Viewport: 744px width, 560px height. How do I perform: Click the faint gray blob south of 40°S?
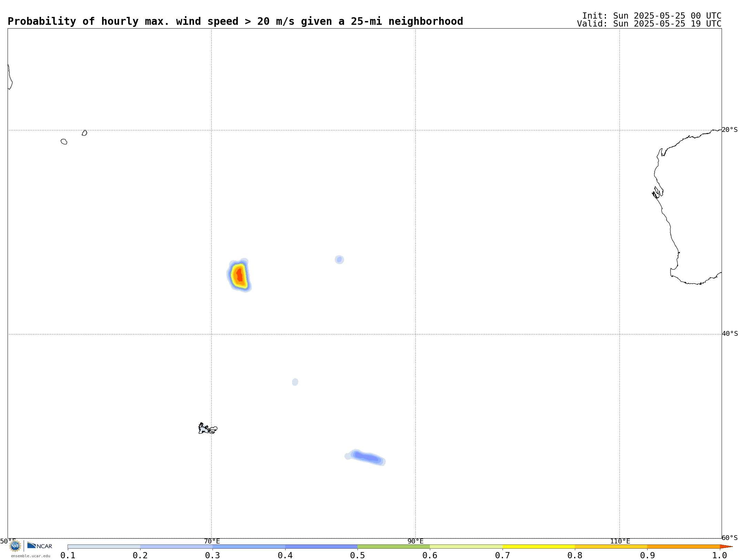295,382
